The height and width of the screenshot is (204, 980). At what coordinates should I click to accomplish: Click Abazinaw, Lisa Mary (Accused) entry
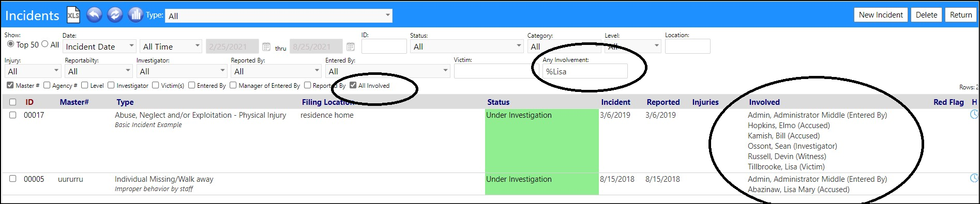[798, 190]
